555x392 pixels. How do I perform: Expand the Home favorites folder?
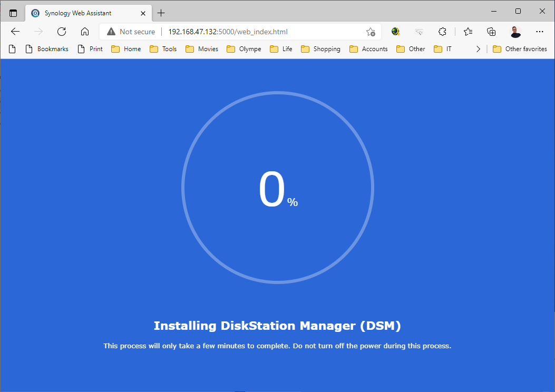(126, 49)
